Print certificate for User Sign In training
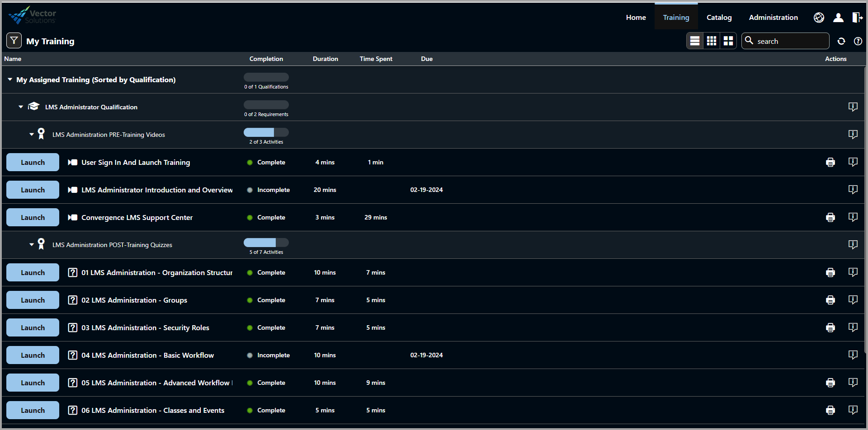 pyautogui.click(x=830, y=163)
